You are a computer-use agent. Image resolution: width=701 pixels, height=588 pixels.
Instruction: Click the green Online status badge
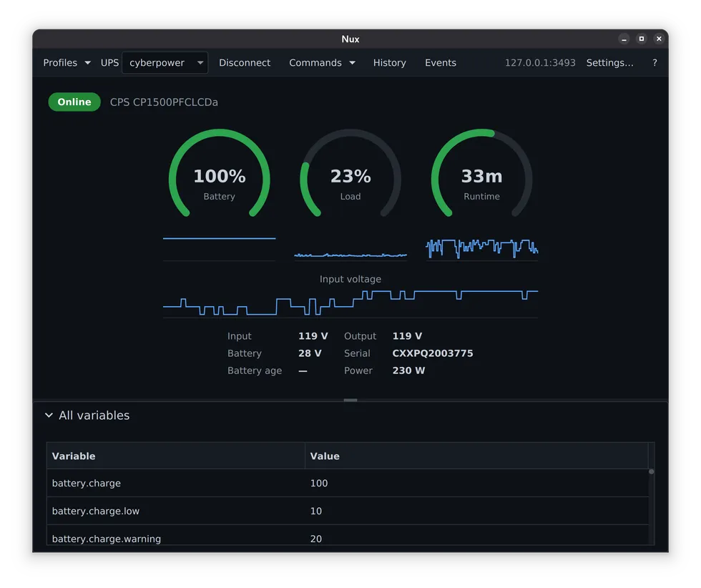click(74, 102)
